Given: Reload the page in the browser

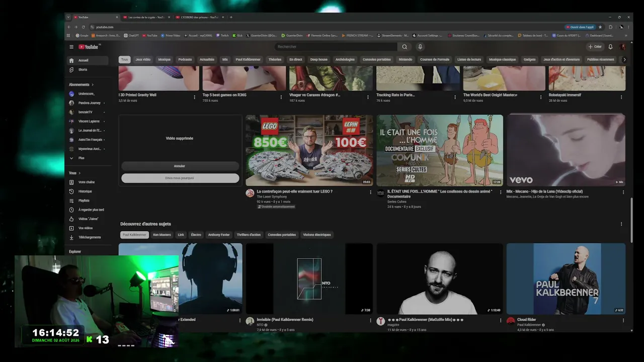Looking at the screenshot, I should click(x=84, y=27).
